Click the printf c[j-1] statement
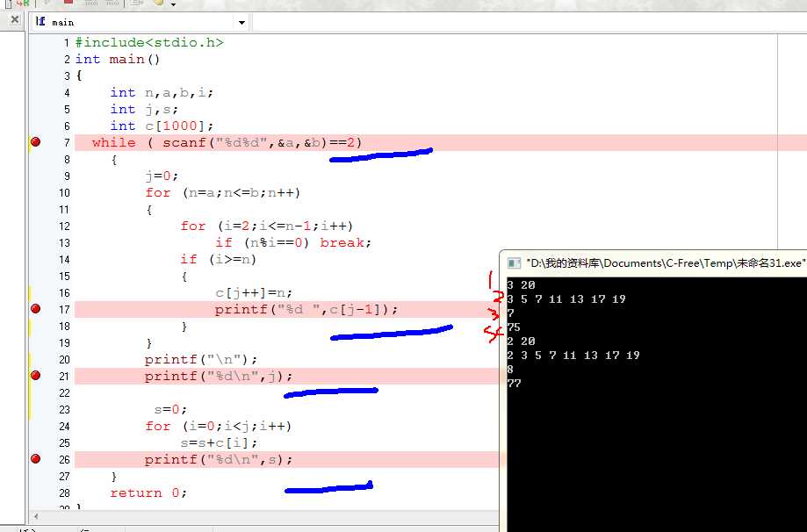807x532 pixels. [306, 309]
